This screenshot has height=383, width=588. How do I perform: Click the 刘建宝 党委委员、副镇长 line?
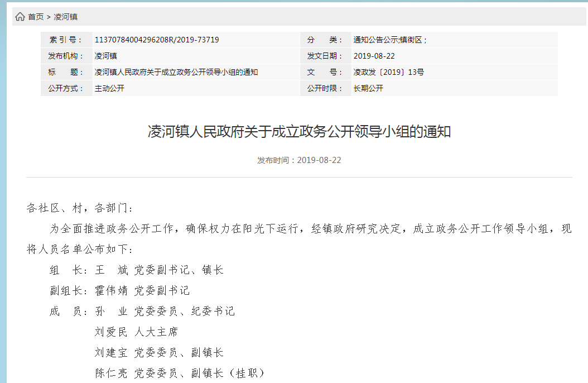[159, 352]
